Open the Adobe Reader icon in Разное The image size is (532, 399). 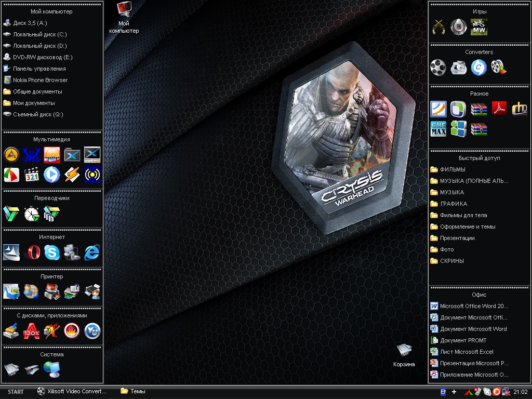[x=499, y=109]
